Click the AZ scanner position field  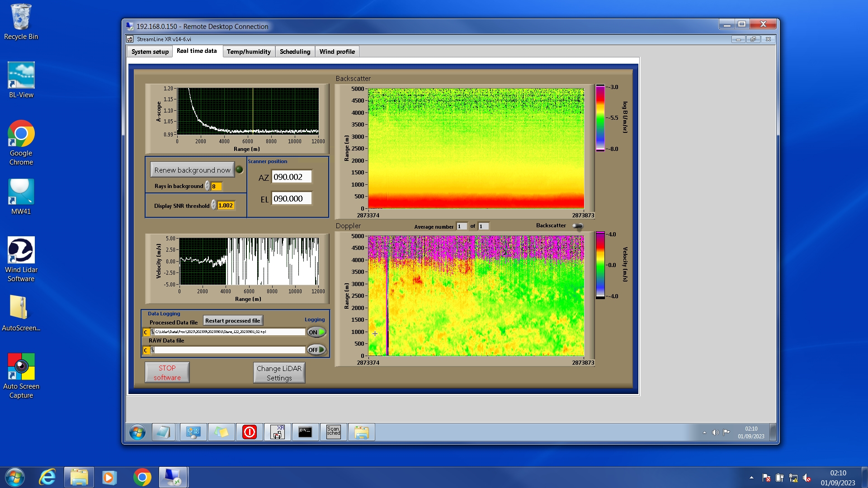click(291, 177)
